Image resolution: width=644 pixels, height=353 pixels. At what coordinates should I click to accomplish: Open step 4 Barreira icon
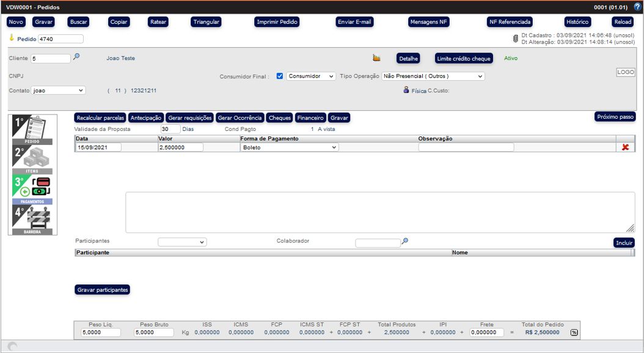pyautogui.click(x=32, y=220)
